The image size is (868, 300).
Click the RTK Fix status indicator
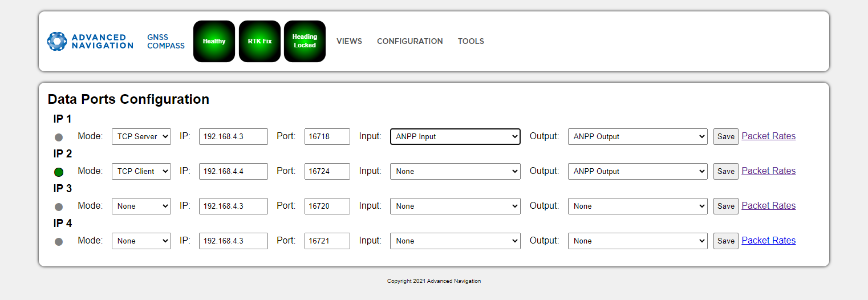pos(259,41)
